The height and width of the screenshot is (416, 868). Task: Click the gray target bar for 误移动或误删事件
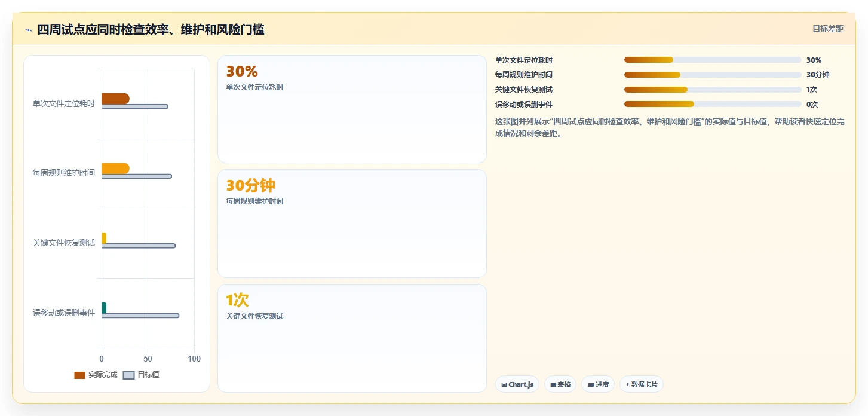140,316
